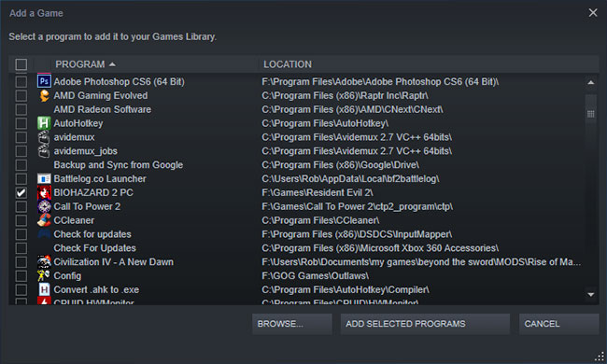Check the Adobe Photoshop CS6 checkbox
607x364 pixels.
(21, 81)
